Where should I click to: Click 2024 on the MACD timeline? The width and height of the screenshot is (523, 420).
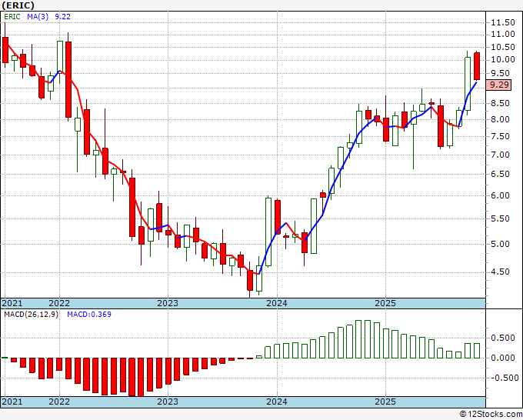click(277, 402)
